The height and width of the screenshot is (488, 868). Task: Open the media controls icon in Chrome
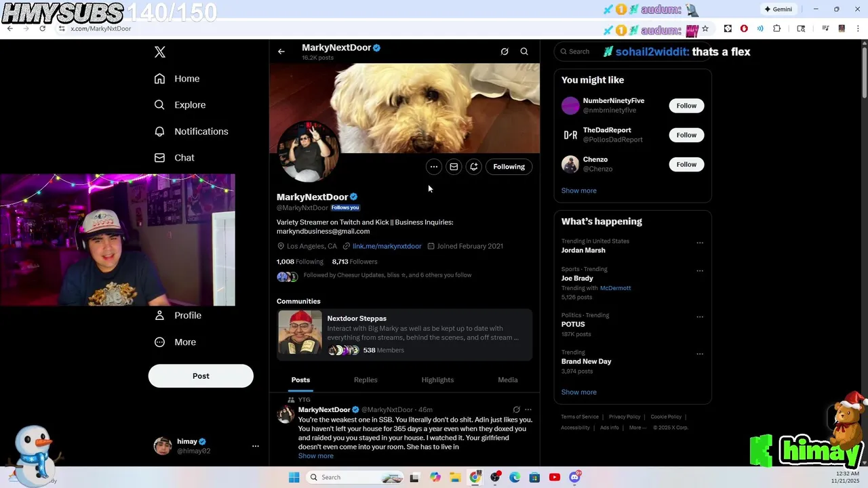click(825, 28)
